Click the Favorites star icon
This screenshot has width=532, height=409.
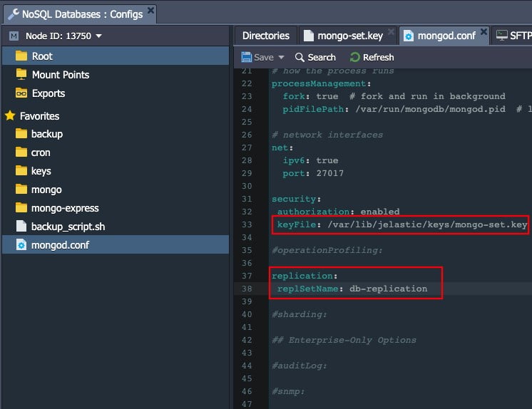[10, 115]
